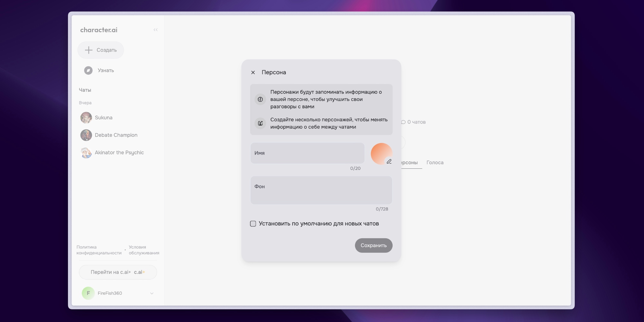Open Политика конфиденциальности link
The width and height of the screenshot is (644, 322).
(99, 250)
